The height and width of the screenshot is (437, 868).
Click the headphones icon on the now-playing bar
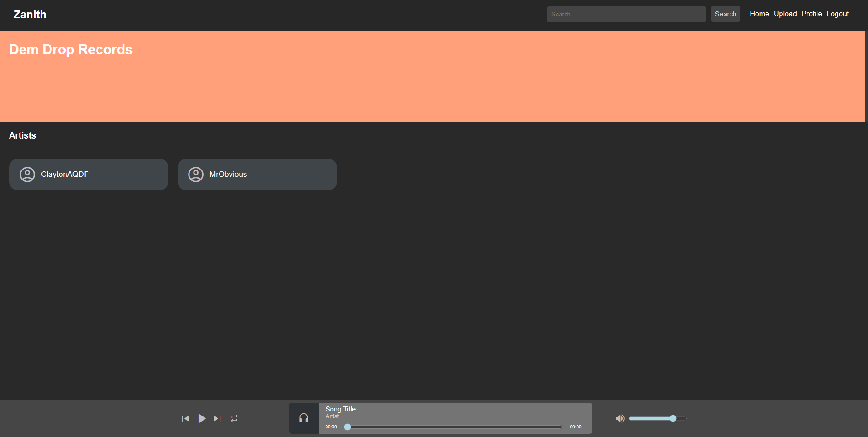click(x=303, y=418)
